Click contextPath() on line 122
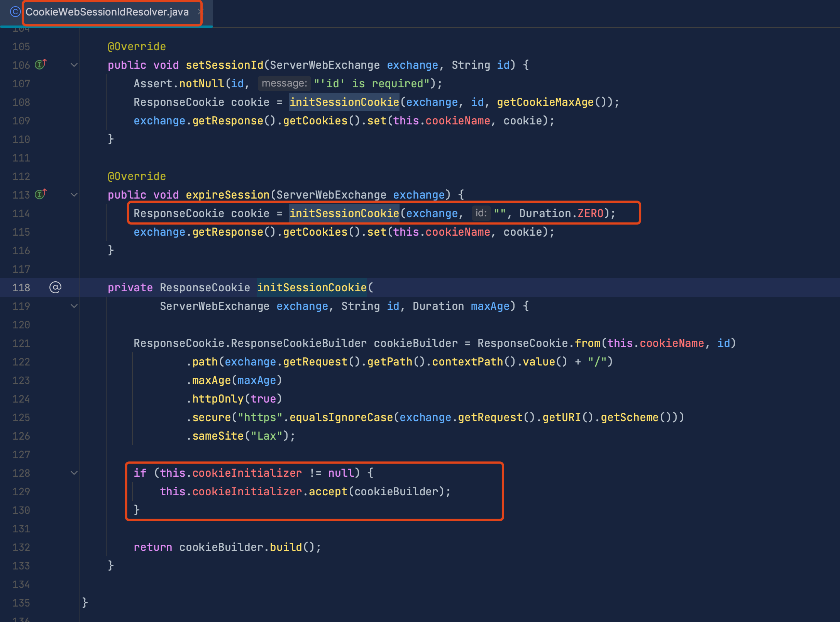 474,362
